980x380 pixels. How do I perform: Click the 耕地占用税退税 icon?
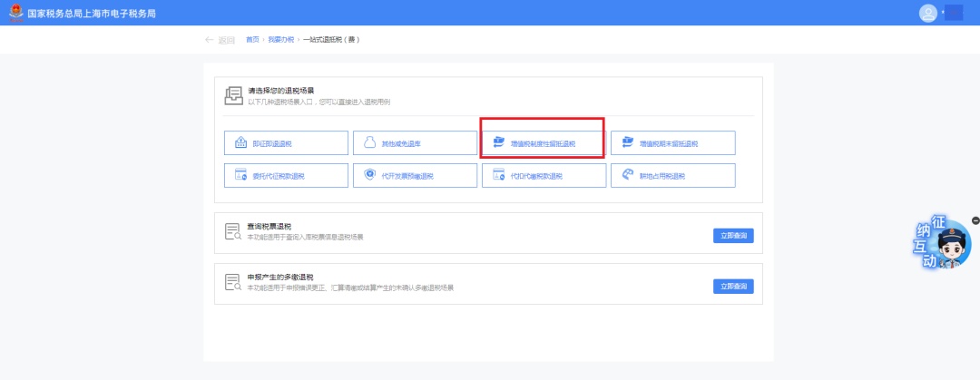tap(627, 175)
